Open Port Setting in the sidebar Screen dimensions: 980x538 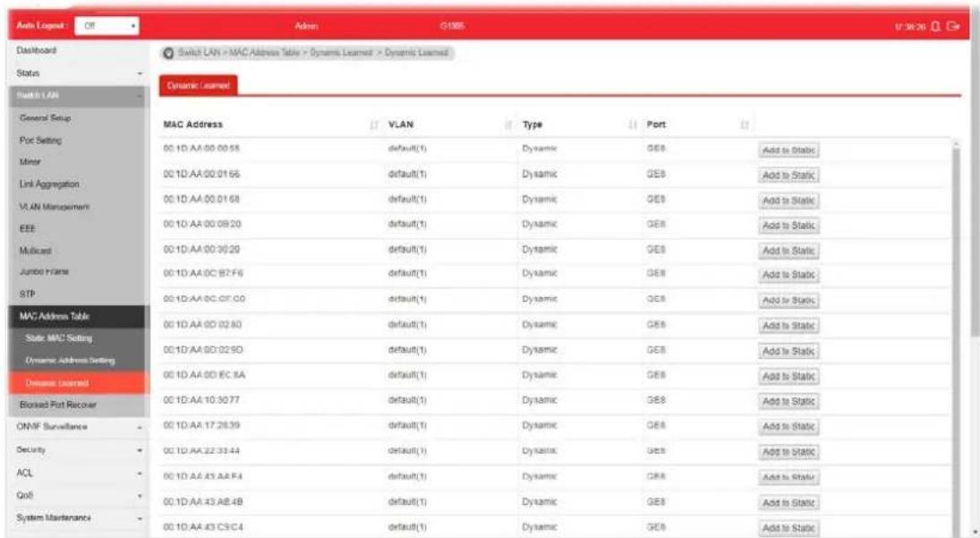40,140
